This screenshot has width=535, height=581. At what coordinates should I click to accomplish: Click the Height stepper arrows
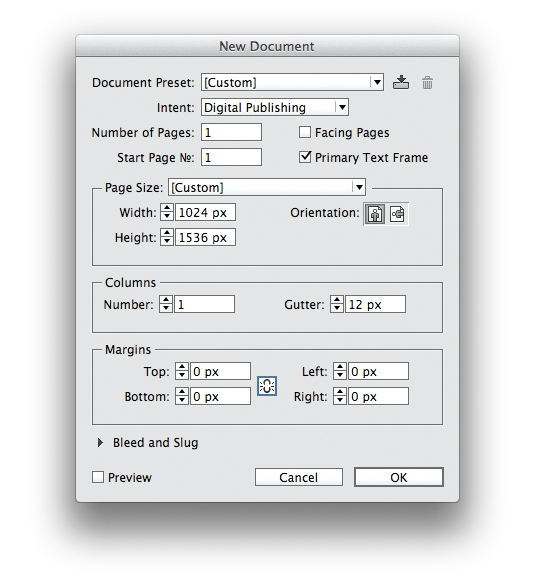167,238
